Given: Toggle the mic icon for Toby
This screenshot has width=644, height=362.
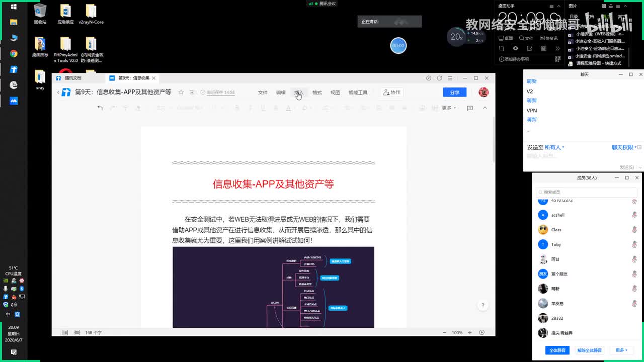Looking at the screenshot, I should pos(634,244).
